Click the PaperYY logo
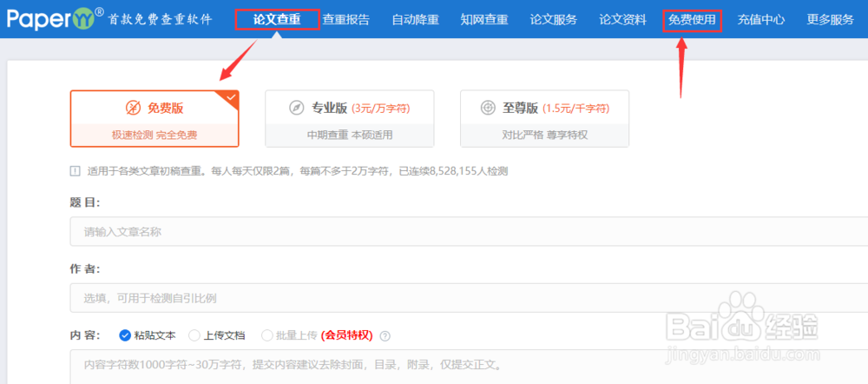 point(55,19)
